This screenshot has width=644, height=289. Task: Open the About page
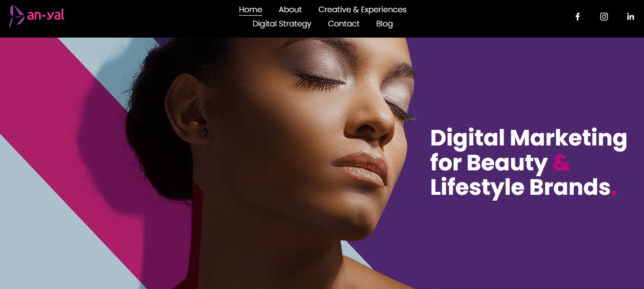coord(290,10)
